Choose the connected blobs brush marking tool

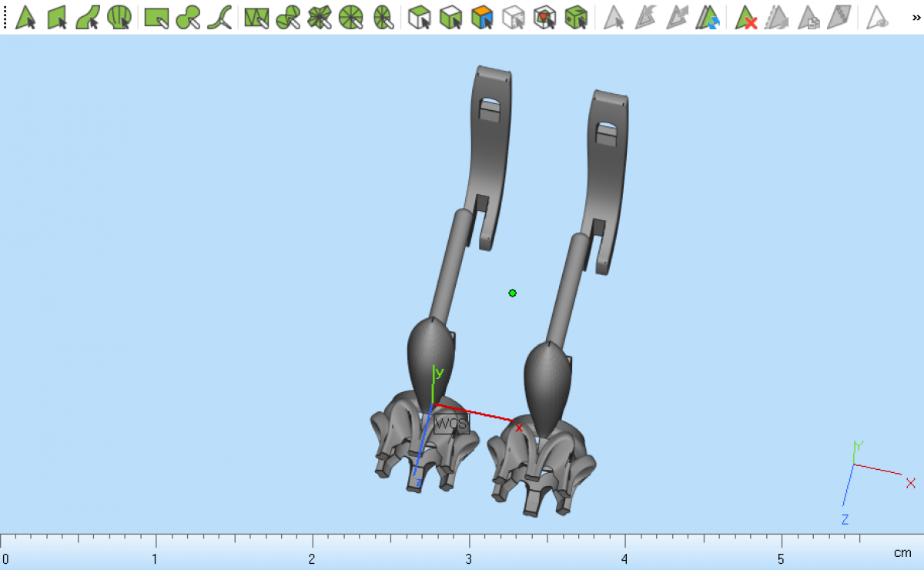[188, 17]
